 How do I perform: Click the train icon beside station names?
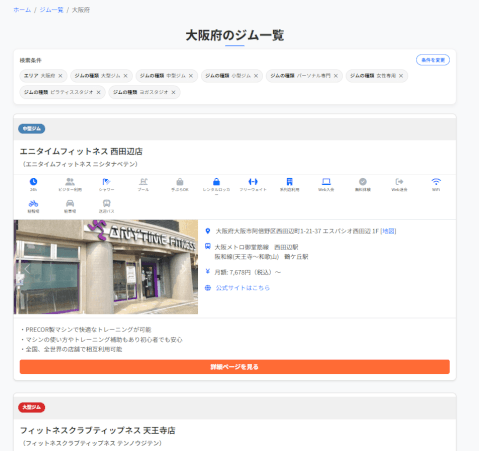[208, 247]
